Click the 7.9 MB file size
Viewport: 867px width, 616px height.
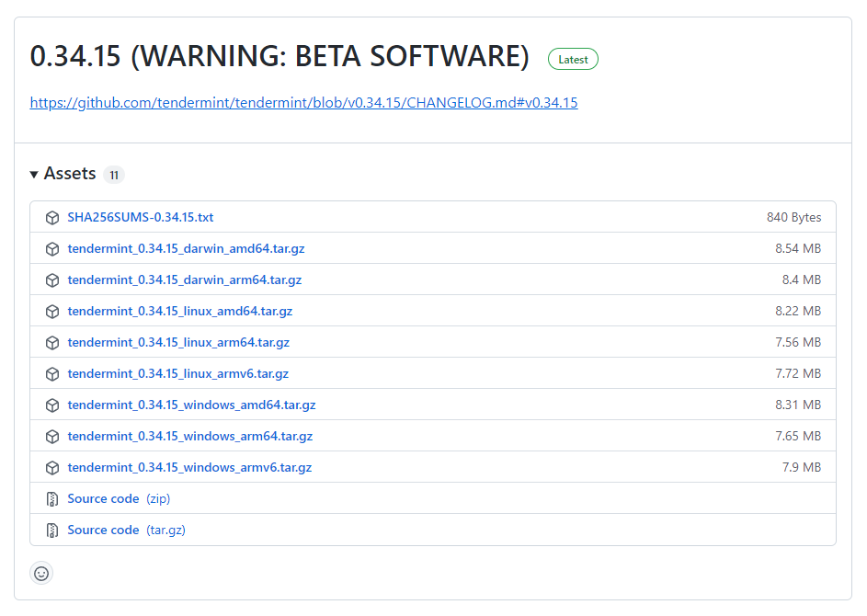point(801,467)
